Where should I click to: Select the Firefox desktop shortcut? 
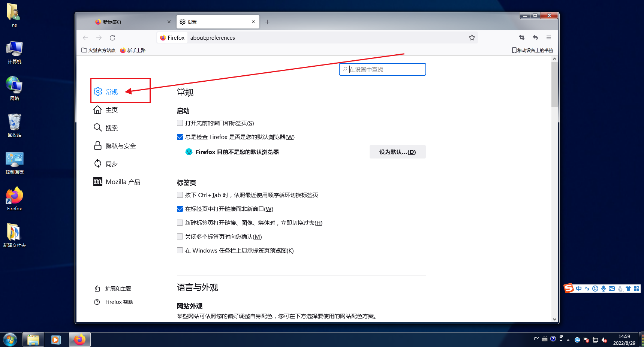[x=15, y=199]
